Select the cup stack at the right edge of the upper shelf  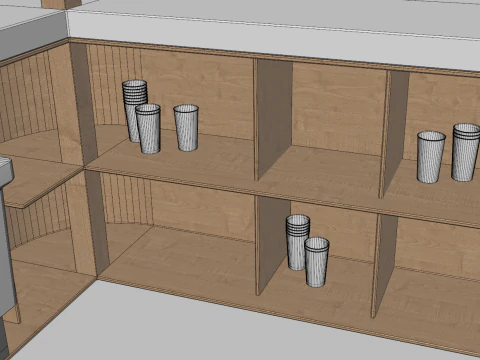click(x=466, y=152)
